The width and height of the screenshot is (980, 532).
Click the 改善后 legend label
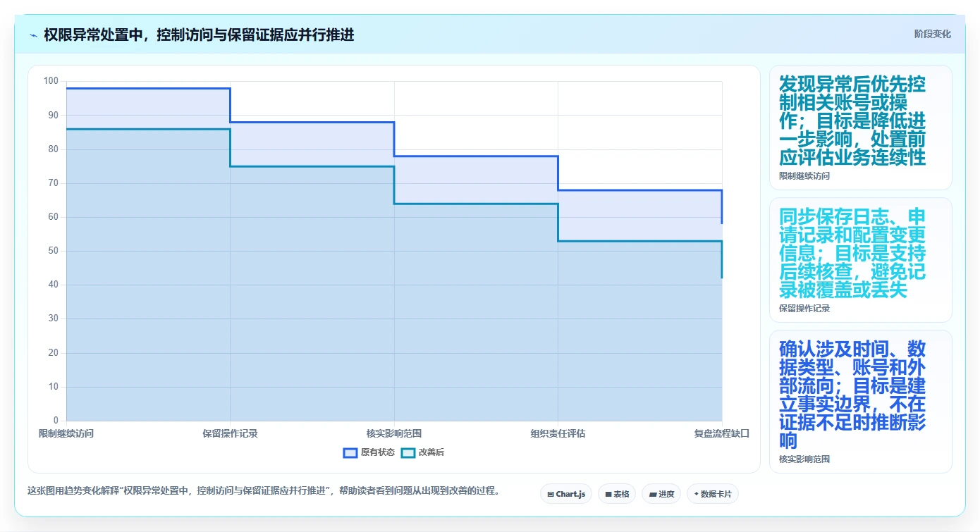[x=431, y=452]
